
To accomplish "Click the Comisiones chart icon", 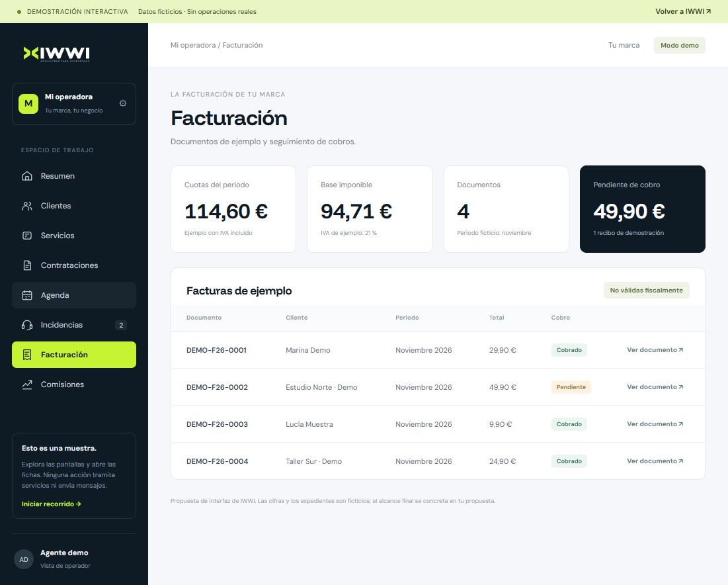I will [x=27, y=384].
